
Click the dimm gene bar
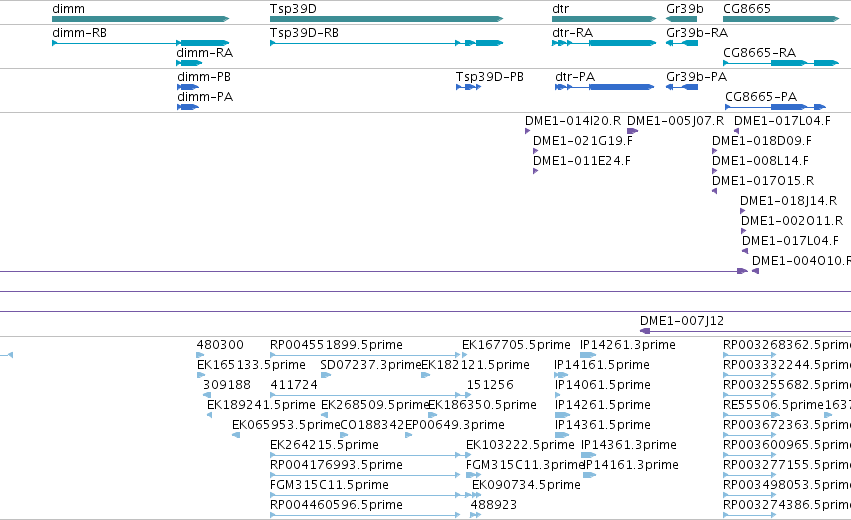tap(141, 19)
